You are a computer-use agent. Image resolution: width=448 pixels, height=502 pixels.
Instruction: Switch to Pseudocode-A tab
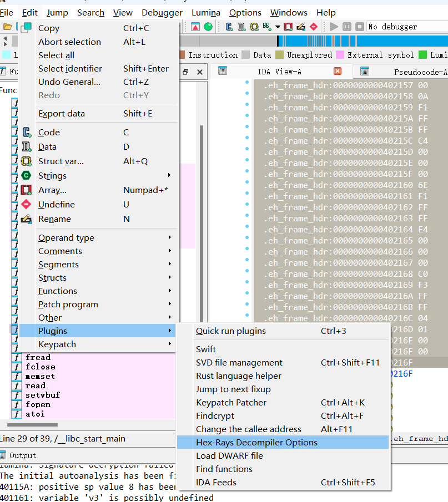click(420, 72)
